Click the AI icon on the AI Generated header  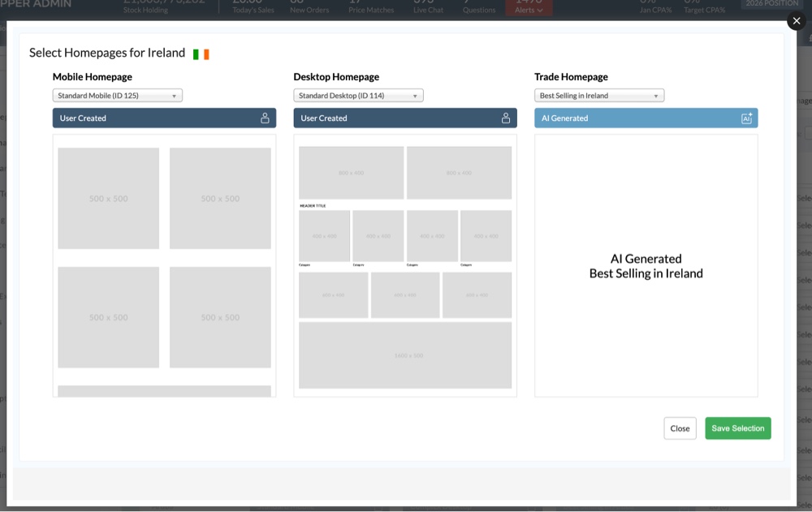746,117
